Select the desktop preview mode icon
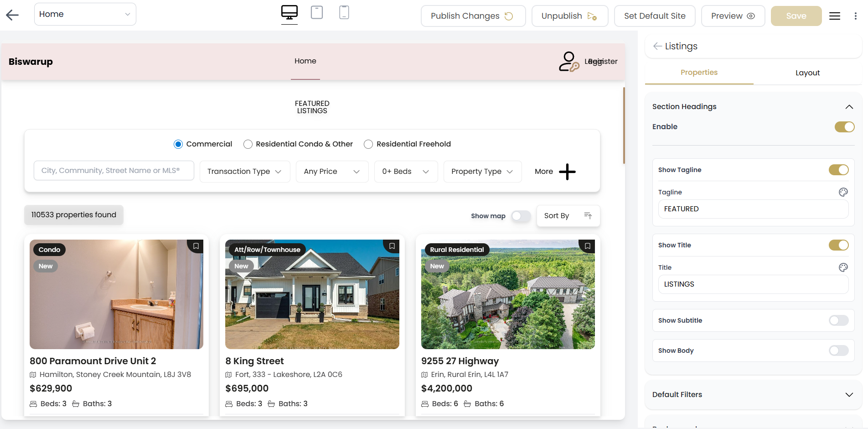 pos(289,13)
